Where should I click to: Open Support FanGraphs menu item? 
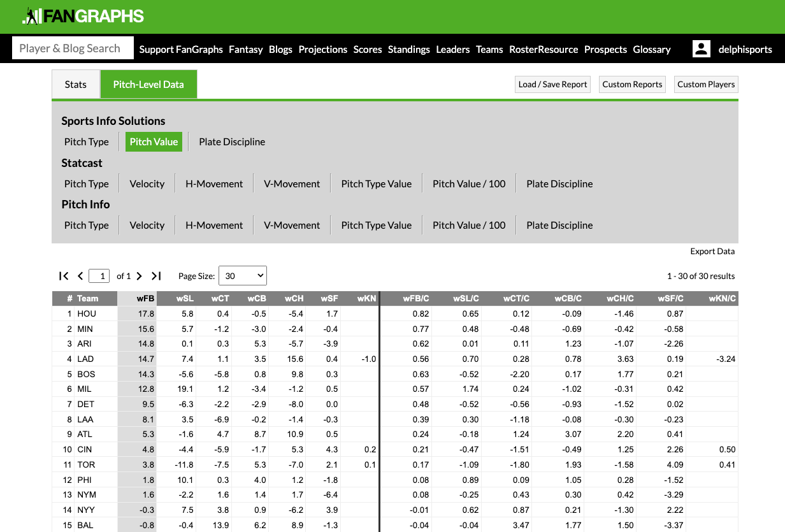pyautogui.click(x=181, y=49)
